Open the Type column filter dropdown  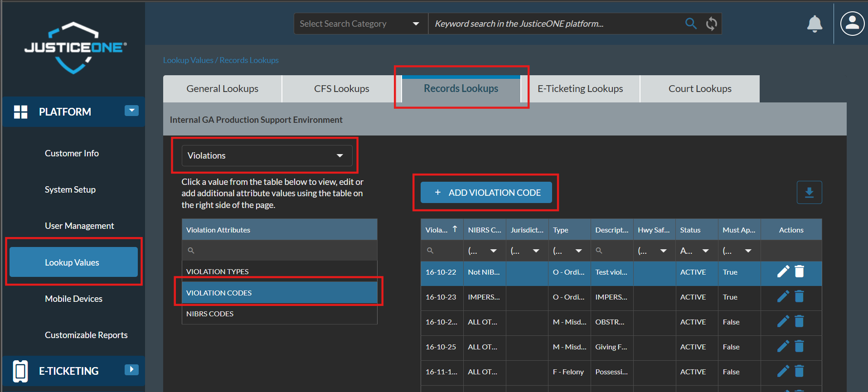coord(579,251)
